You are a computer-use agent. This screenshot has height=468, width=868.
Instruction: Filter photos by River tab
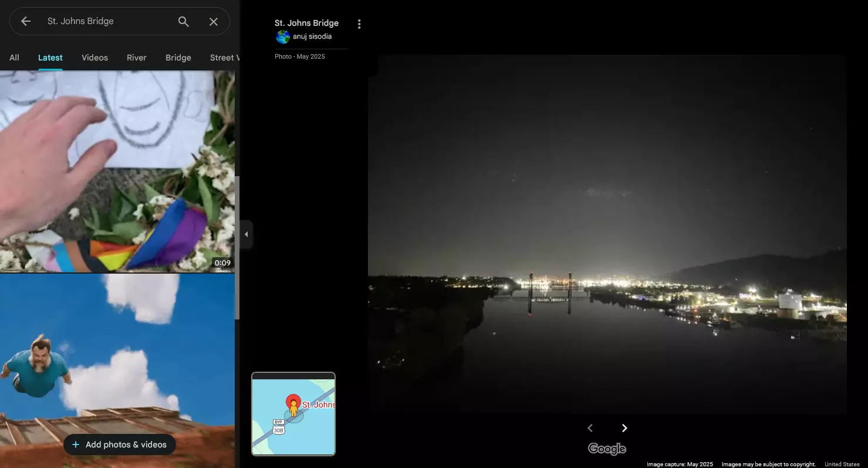tap(137, 58)
